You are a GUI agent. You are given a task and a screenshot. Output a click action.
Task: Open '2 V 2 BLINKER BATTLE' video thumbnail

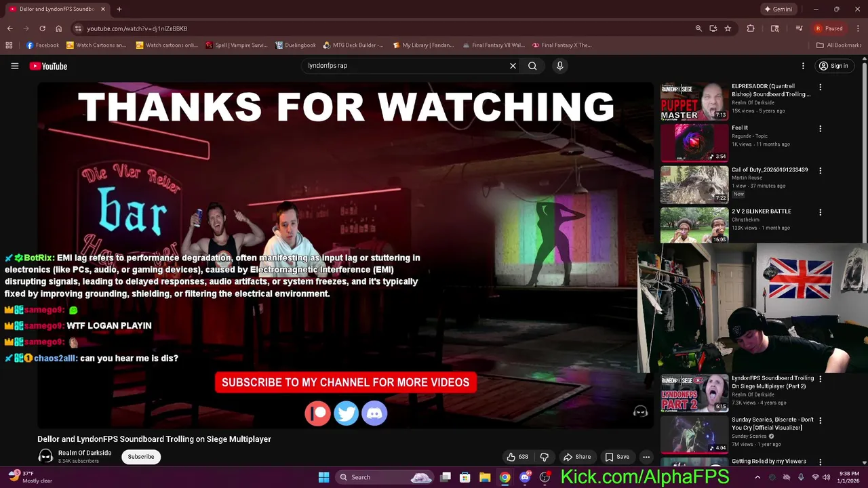[694, 225]
